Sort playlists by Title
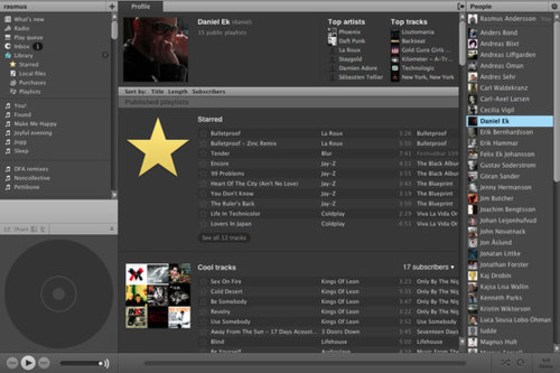Viewport: 560px width, 373px height. (157, 91)
